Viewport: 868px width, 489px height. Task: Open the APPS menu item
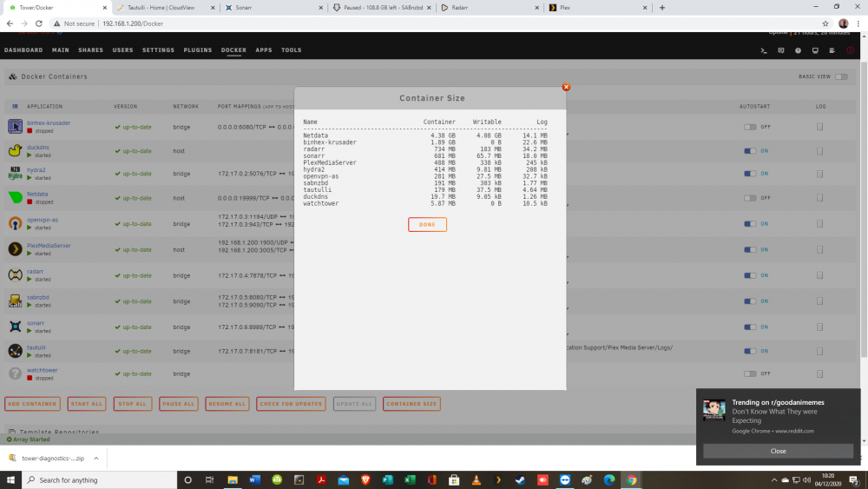tap(264, 50)
